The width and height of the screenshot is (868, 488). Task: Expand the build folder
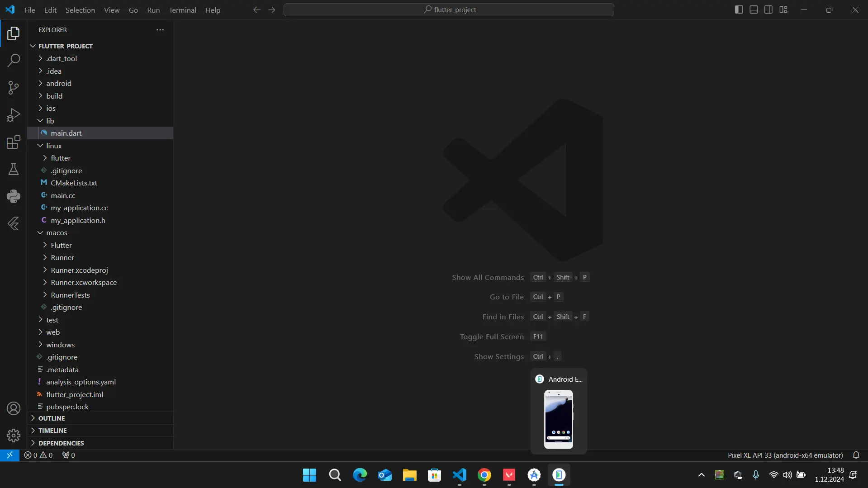[x=100, y=96]
